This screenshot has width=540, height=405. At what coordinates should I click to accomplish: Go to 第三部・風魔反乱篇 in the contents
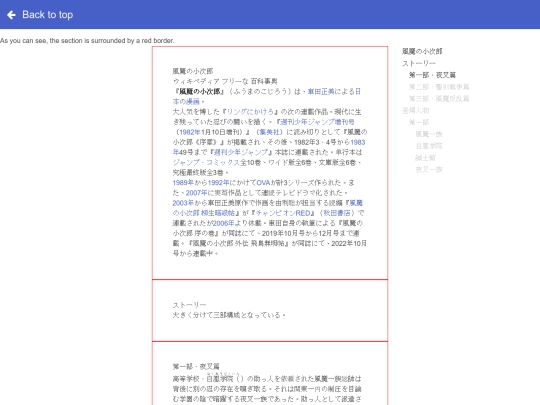439,99
